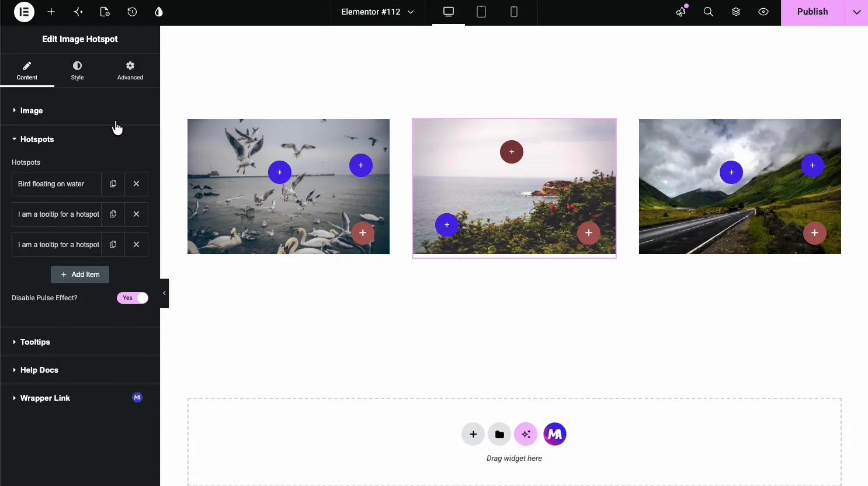Collapse the Hotspots section
Screen dimensions: 868x486
click(80, 139)
